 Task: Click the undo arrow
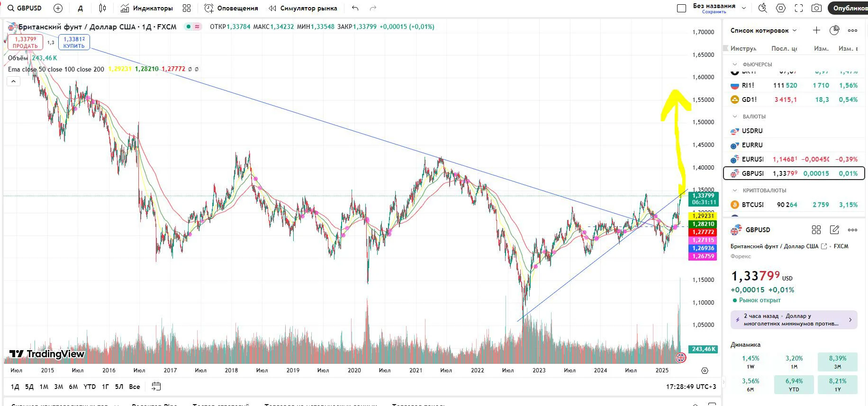(355, 8)
